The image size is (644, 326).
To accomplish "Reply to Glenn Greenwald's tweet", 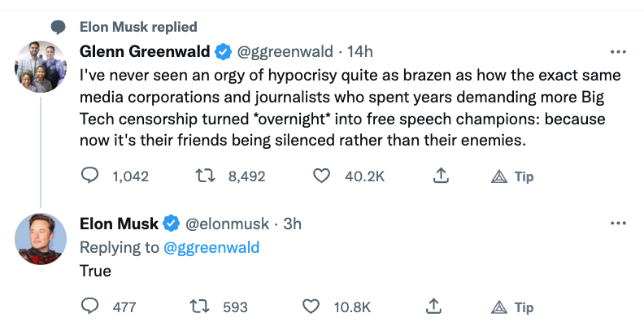I will coord(91,176).
